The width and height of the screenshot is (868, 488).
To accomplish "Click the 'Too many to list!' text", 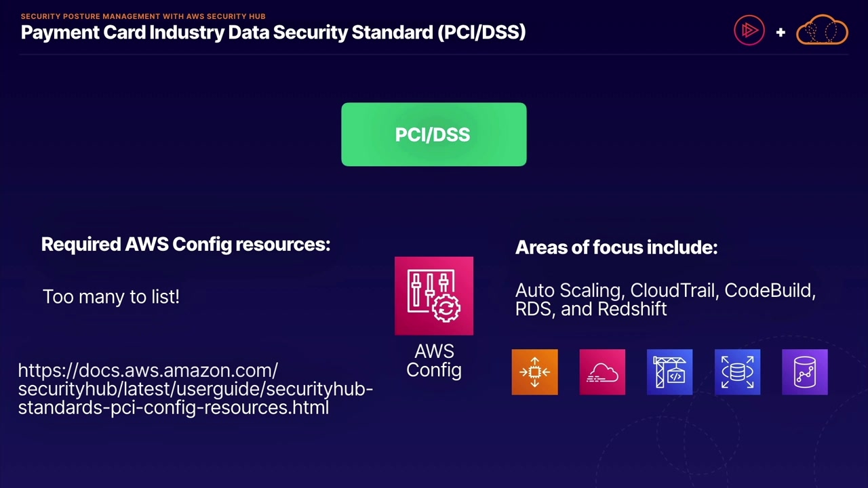I will tap(111, 297).
